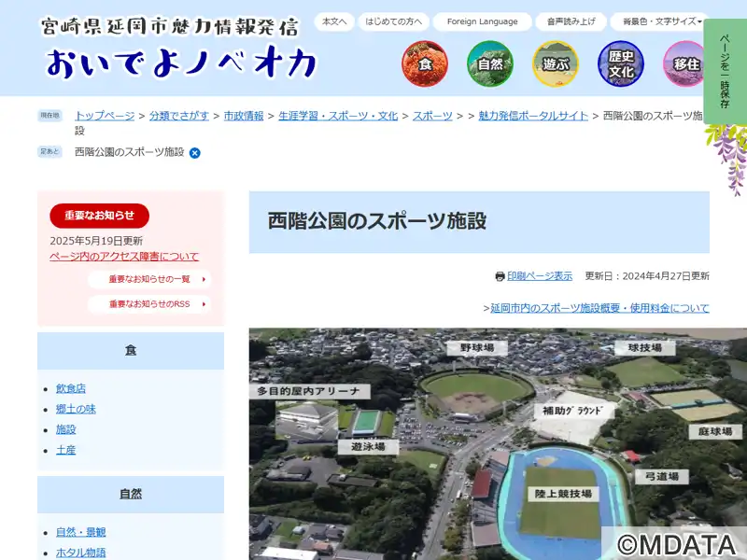The height and width of the screenshot is (560, 747).
Task: Open 延岡市内のスポーツ施設概要・使用料金について link
Action: 599,308
